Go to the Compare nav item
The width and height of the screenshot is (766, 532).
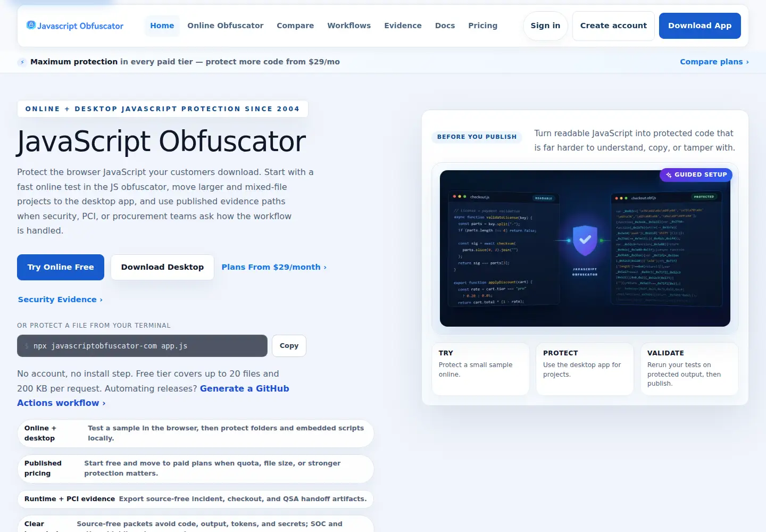click(x=295, y=26)
